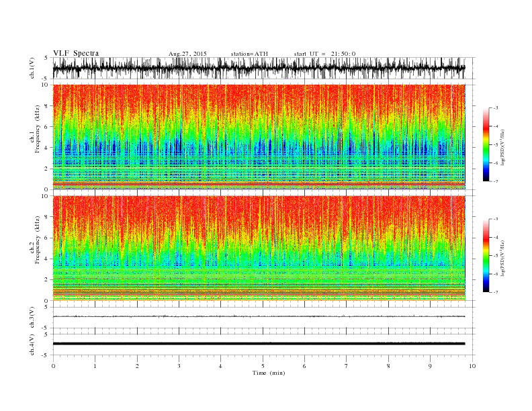Screen dimensions: 532x411
Task: Click the color scale bar beside ch.1 spectrogram
Action: 486,144
